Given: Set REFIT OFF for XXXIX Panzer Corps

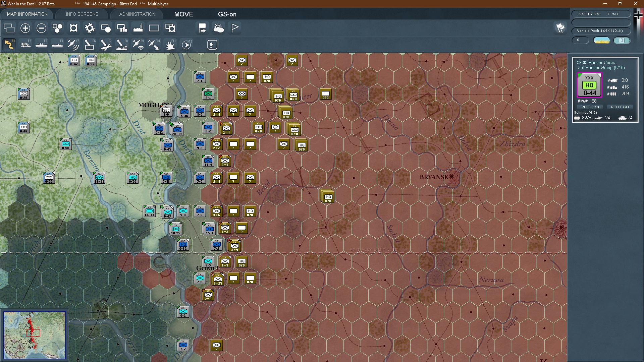Looking at the screenshot, I should coord(620,107).
